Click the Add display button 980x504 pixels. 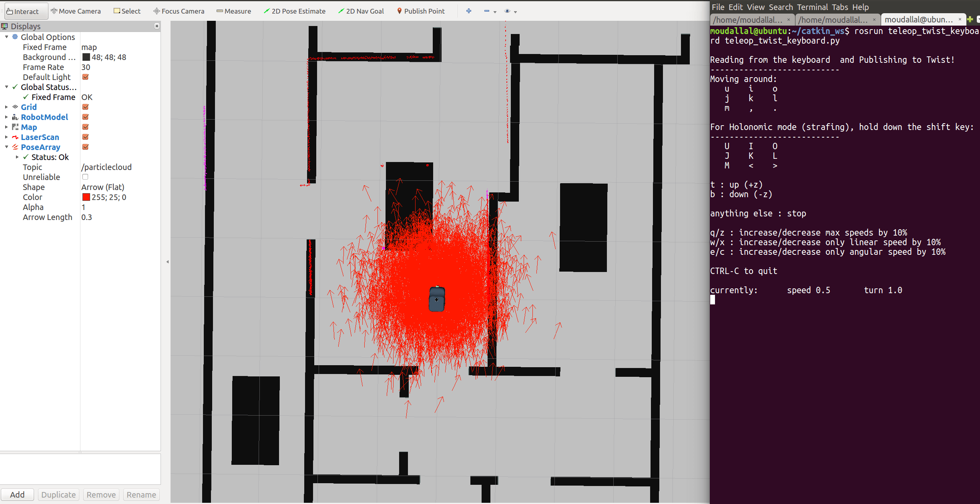point(17,494)
